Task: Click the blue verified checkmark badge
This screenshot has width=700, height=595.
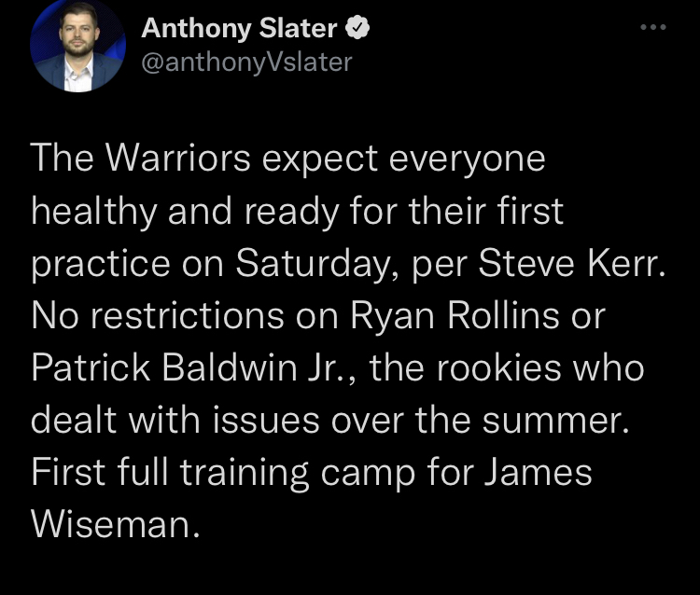Action: point(357,28)
